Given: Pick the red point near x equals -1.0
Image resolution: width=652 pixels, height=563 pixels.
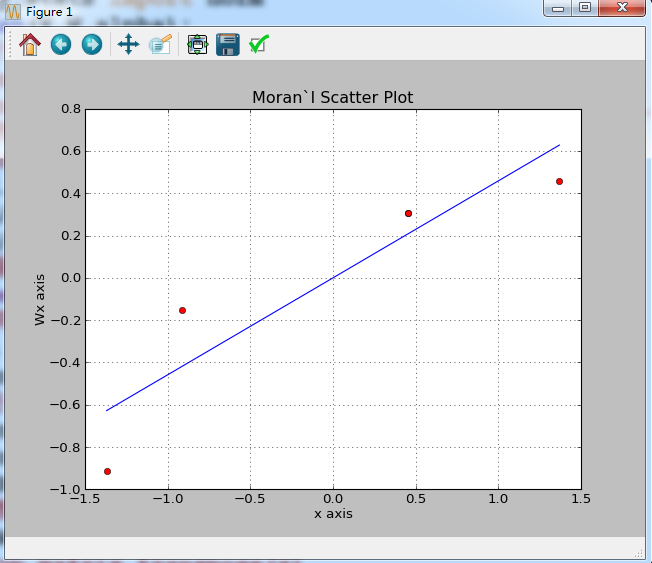Looking at the screenshot, I should pos(182,310).
